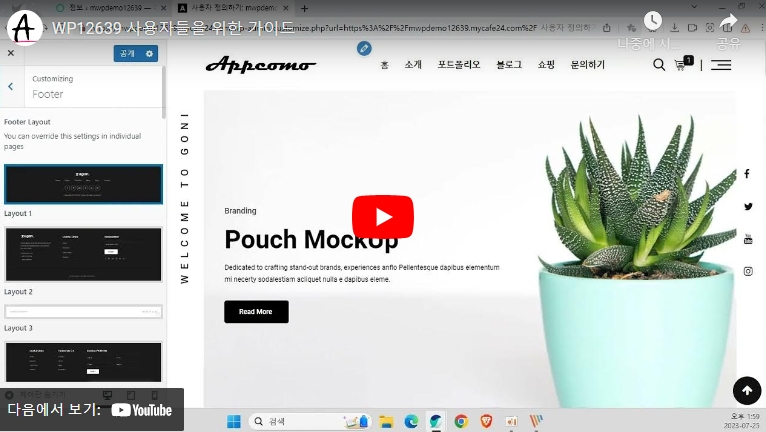This screenshot has height=432, width=766.
Task: Close the 사용자 정의하기 browser tab
Action: 286,8
